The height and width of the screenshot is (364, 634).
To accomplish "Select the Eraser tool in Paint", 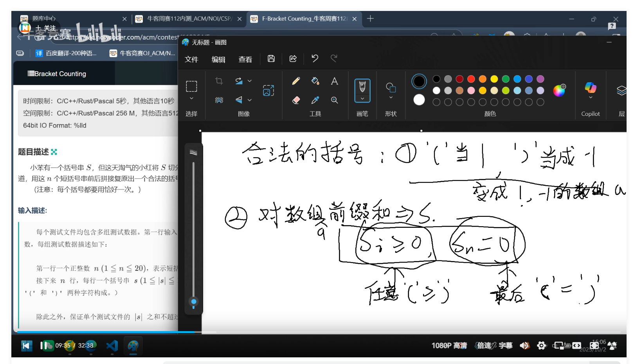I will pyautogui.click(x=296, y=100).
